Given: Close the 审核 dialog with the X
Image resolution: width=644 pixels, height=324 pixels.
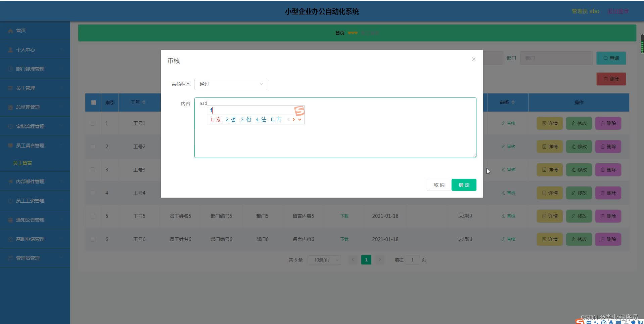Looking at the screenshot, I should pyautogui.click(x=474, y=59).
